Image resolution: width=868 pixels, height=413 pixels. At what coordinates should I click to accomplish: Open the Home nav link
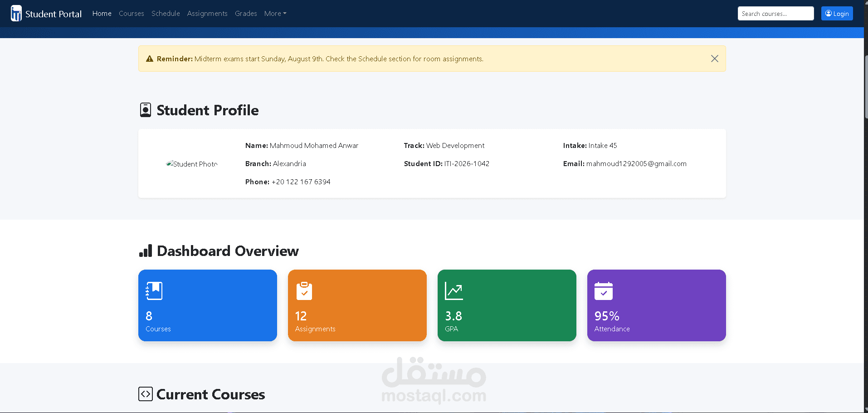102,14
